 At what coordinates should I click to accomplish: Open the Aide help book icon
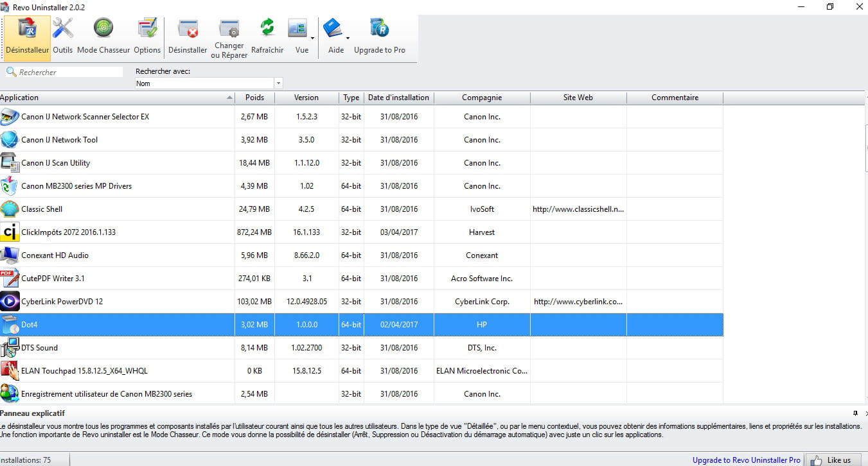point(332,28)
